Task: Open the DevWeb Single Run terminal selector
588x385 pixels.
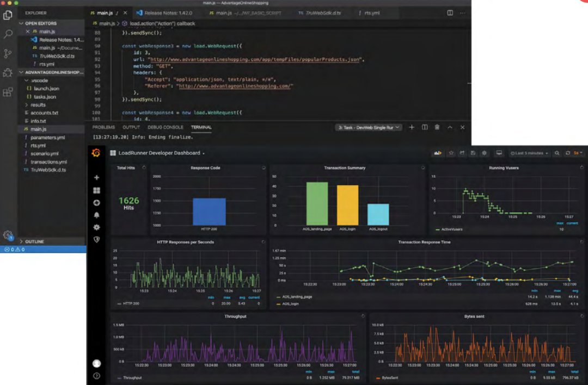Action: pyautogui.click(x=369, y=127)
